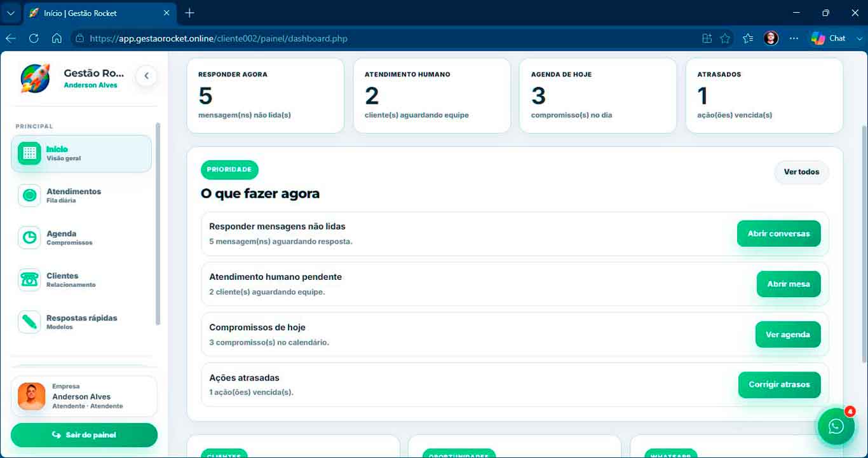Select the Agenda pie-chart icon
This screenshot has width=868, height=458.
click(29, 237)
